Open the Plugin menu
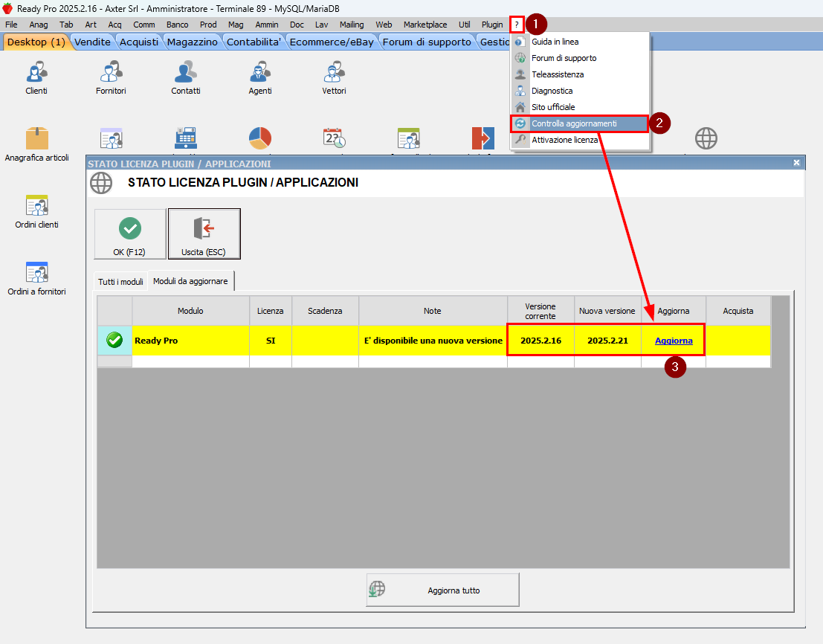Screen dimensions: 823x644 [x=492, y=25]
